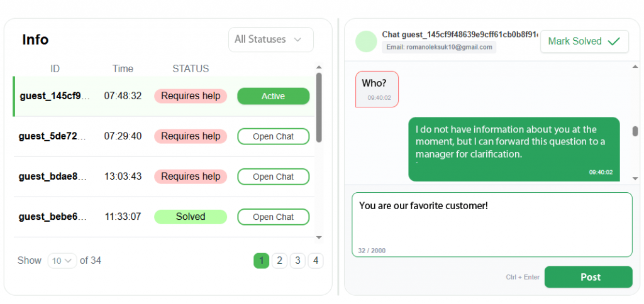644x304 pixels.
Task: Open Chat for guest_bdae8
Action: pyautogui.click(x=274, y=177)
